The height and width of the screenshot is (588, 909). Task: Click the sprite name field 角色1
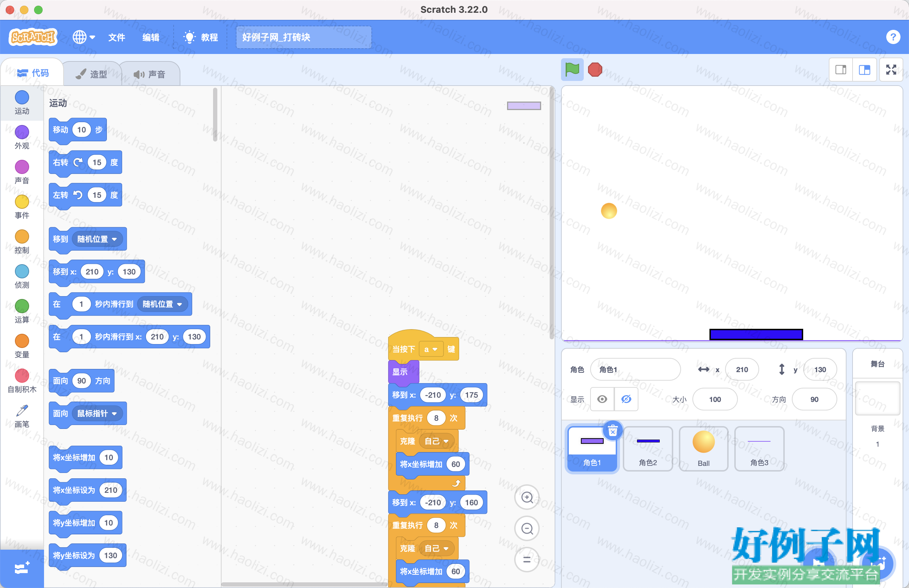[635, 369]
